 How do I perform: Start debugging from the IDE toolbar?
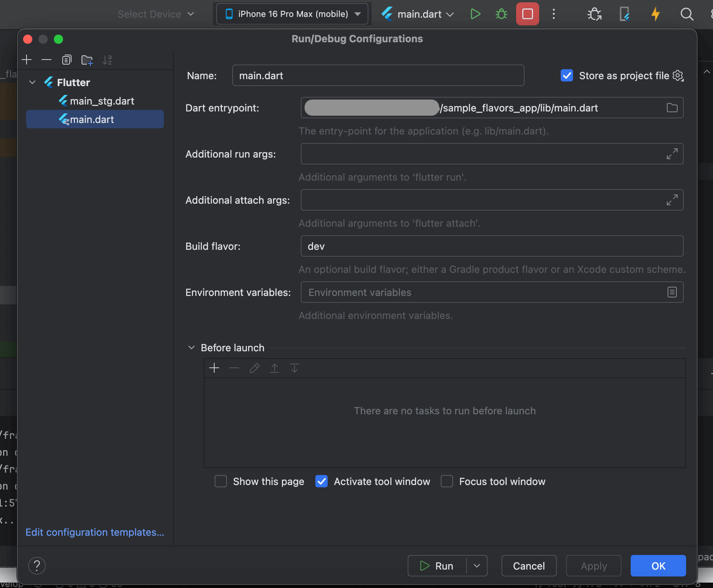[501, 14]
